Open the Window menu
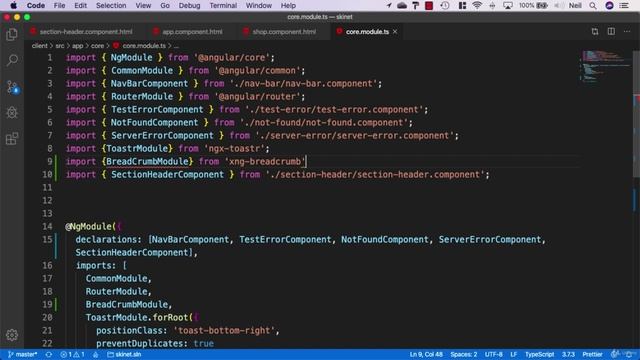This screenshot has width=640, height=360. pyautogui.click(x=258, y=5)
